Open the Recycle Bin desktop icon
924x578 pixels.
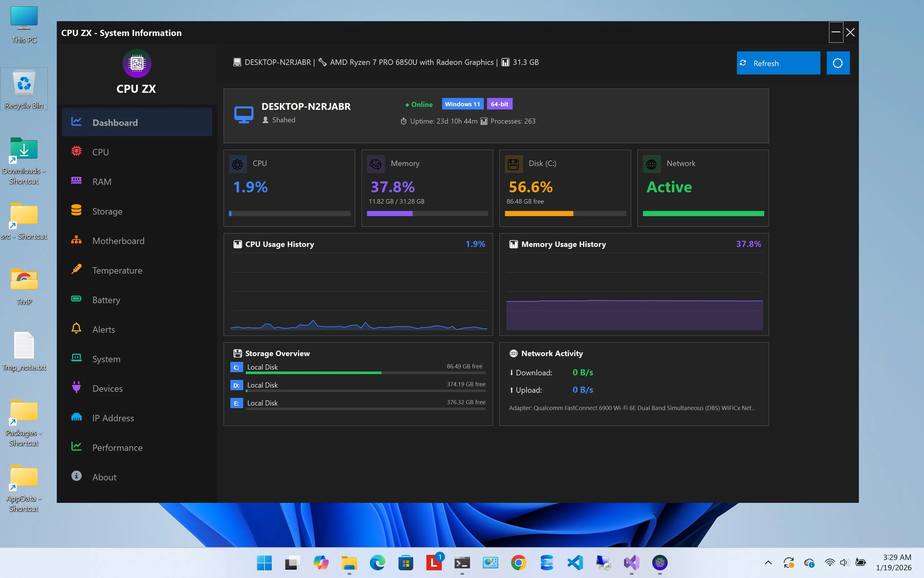[24, 89]
